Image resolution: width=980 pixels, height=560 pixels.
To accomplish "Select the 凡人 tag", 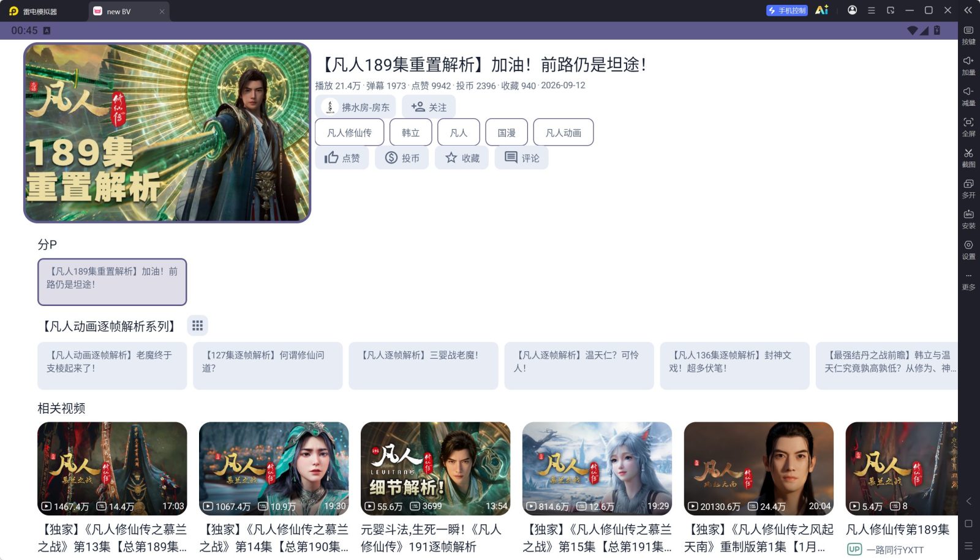I will coord(458,132).
